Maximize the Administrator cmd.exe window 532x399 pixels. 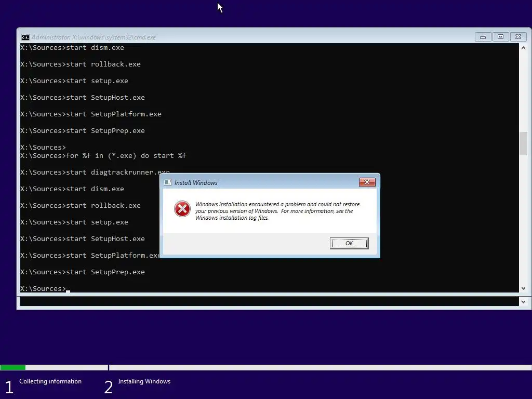(x=500, y=37)
